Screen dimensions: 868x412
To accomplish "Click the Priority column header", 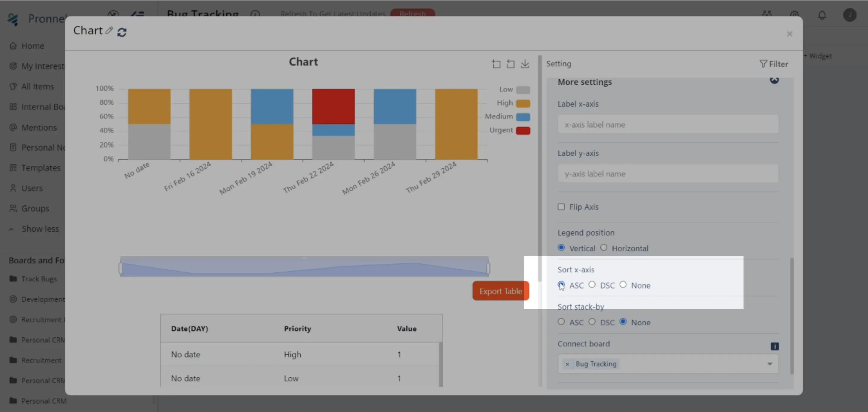I will (297, 329).
